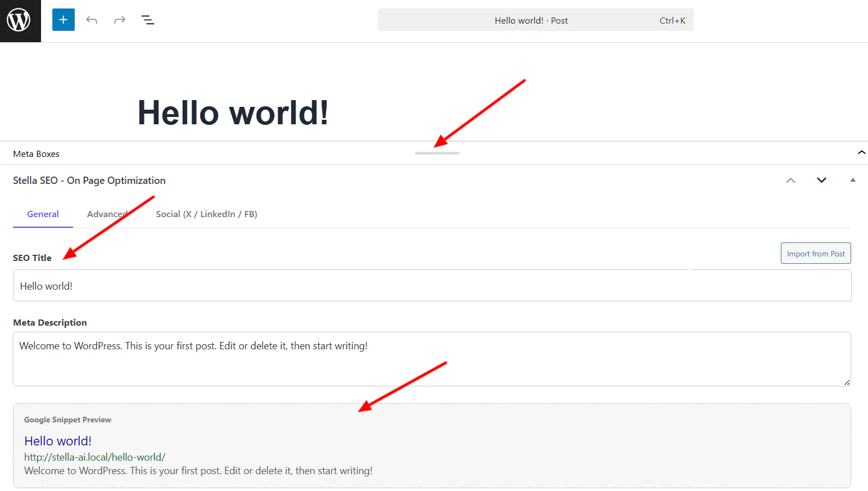The height and width of the screenshot is (491, 868).
Task: Move the Stella SEO box up
Action: point(791,181)
